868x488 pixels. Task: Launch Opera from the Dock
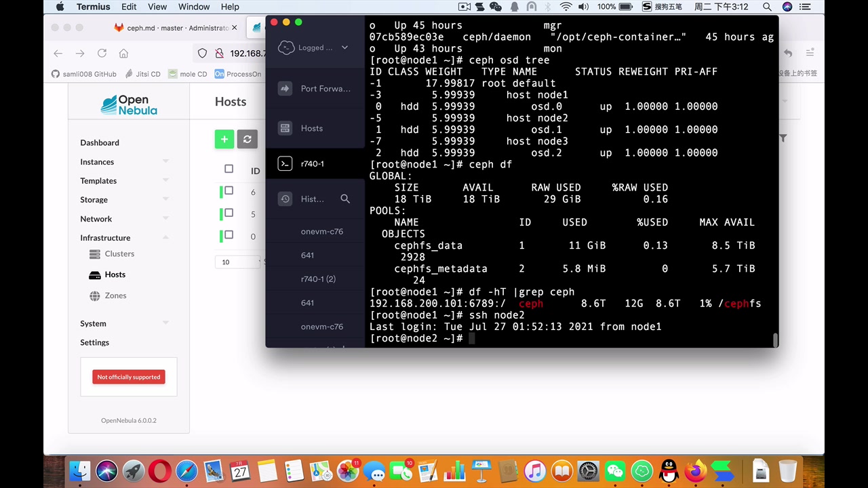(160, 471)
